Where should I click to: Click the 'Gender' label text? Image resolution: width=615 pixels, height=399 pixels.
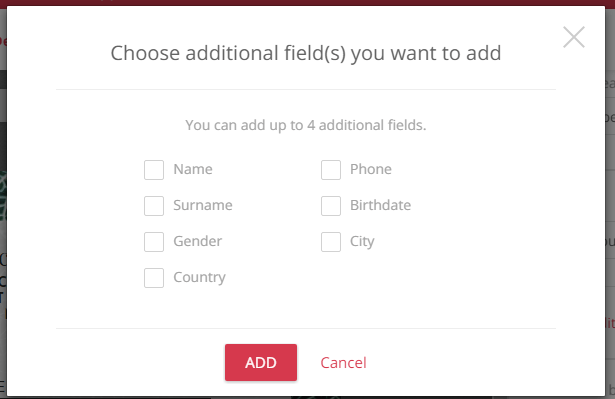(198, 241)
